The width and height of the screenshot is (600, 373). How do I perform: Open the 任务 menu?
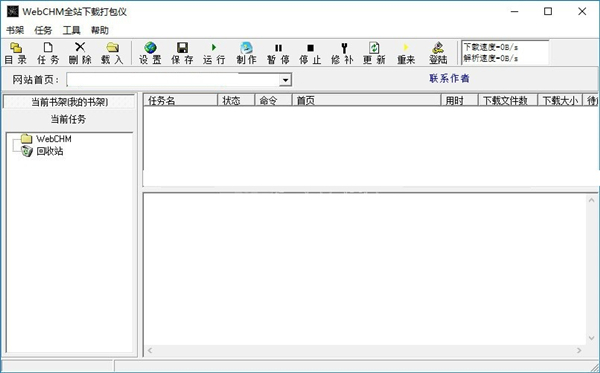(x=43, y=30)
